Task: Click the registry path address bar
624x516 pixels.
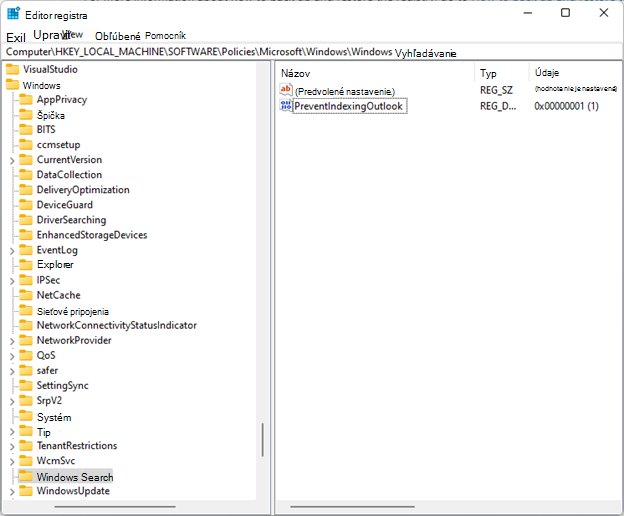Action: pyautogui.click(x=312, y=52)
